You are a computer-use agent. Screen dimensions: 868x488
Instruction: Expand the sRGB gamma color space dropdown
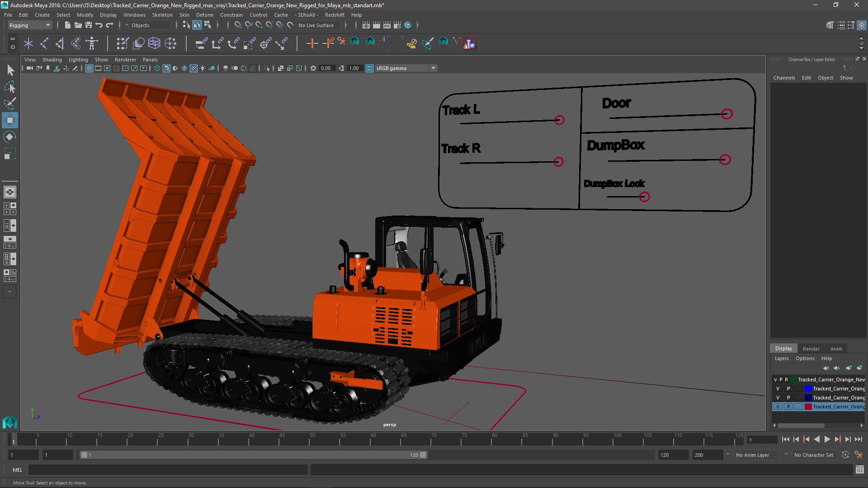click(x=433, y=68)
